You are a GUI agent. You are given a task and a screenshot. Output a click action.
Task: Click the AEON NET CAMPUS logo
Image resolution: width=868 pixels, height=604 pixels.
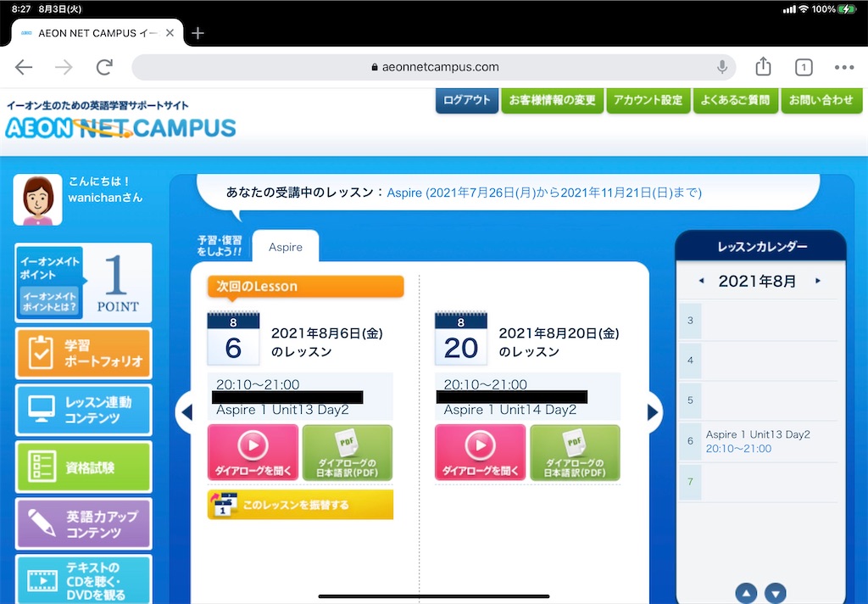pos(120,127)
